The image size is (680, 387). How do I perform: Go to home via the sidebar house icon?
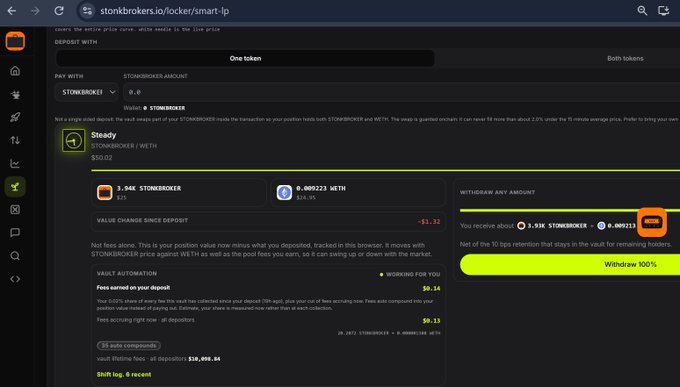point(15,71)
